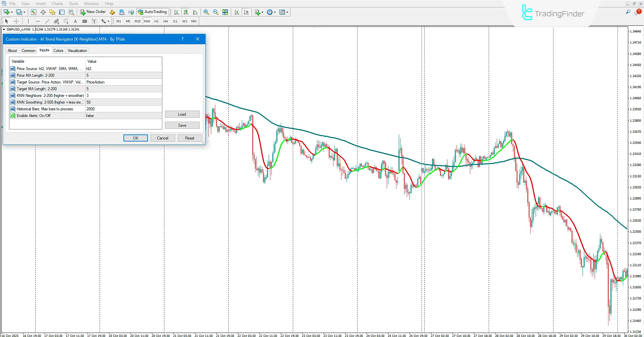Switch to the Colors tab
The width and height of the screenshot is (644, 337).
pos(58,50)
